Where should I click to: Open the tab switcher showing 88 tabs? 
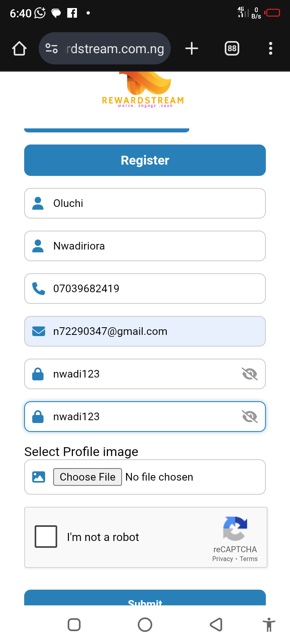click(x=232, y=49)
